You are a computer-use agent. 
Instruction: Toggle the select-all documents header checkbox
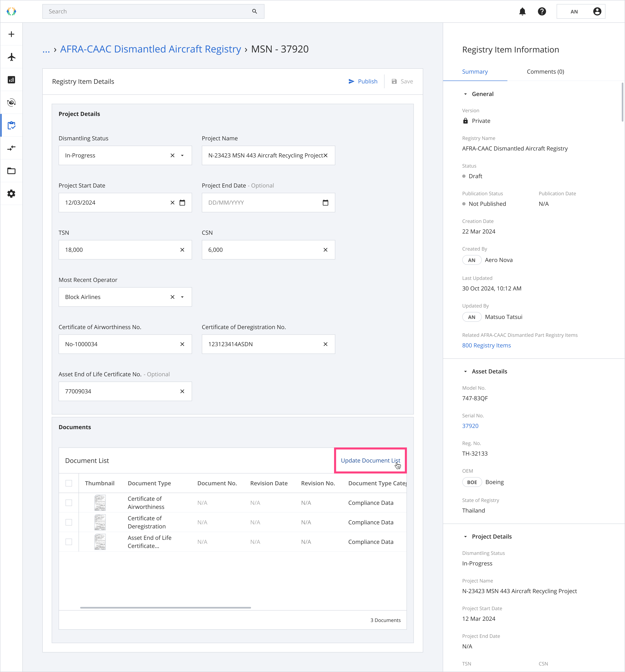69,483
